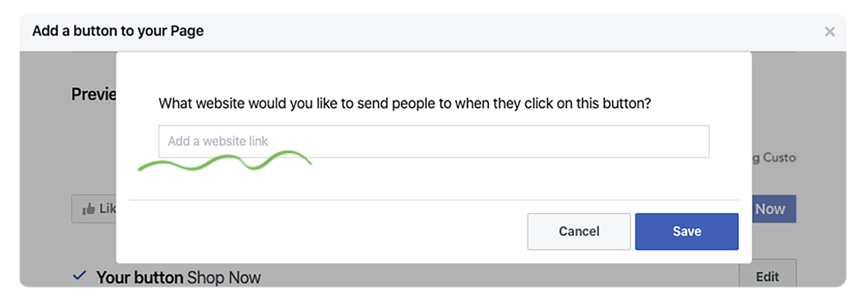Click the Add a website link field
Image resolution: width=868 pixels, height=308 pixels.
(x=434, y=142)
